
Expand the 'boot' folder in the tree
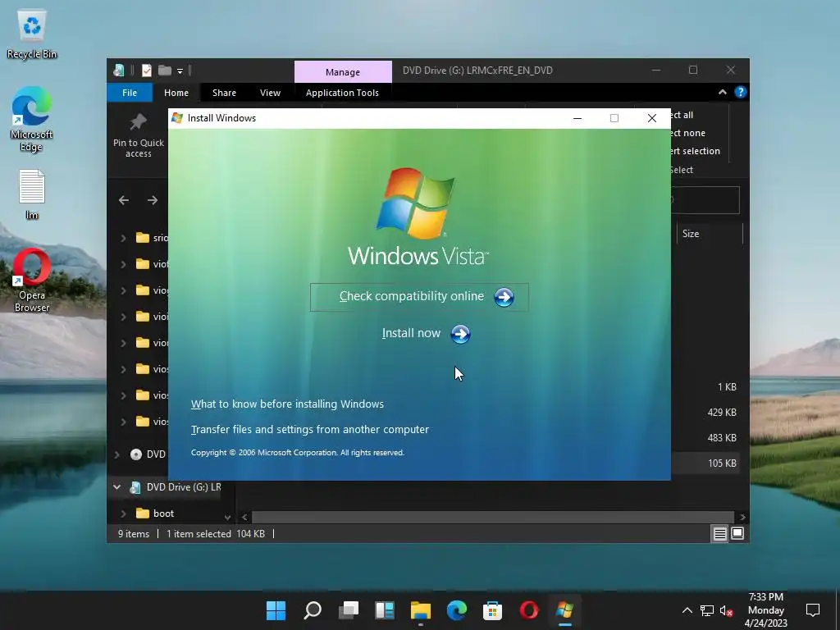pos(123,514)
